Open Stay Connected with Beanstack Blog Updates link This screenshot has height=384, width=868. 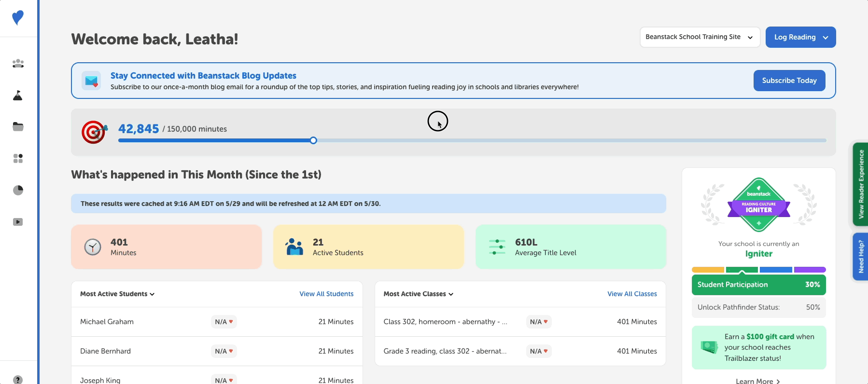click(x=203, y=76)
